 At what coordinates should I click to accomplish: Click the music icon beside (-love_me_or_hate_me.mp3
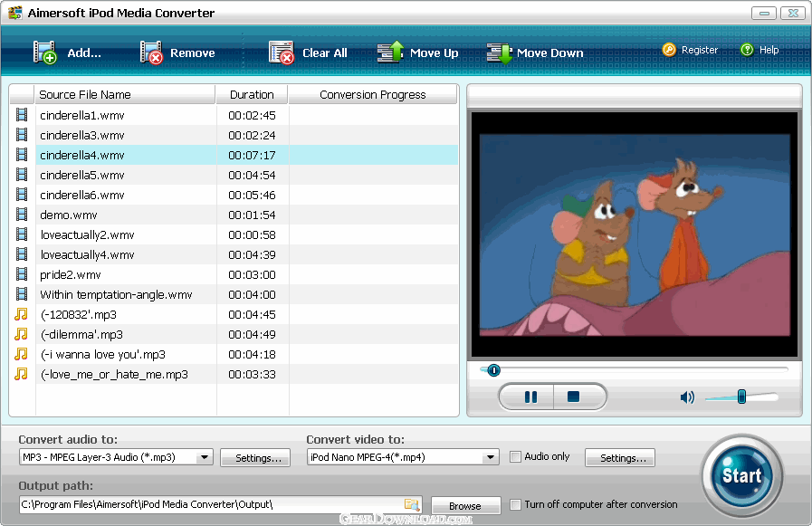(x=21, y=374)
